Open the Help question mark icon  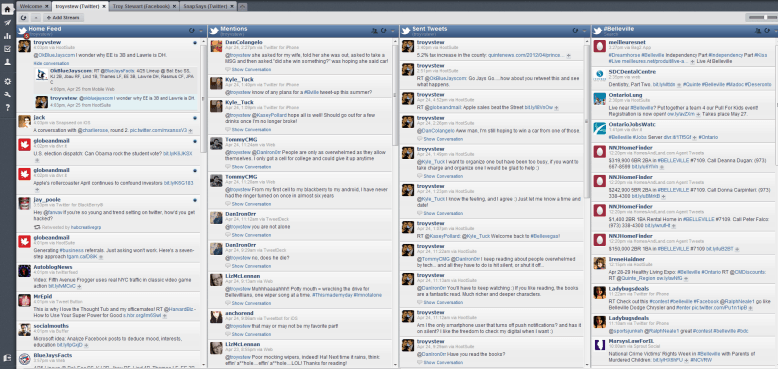(x=7, y=108)
